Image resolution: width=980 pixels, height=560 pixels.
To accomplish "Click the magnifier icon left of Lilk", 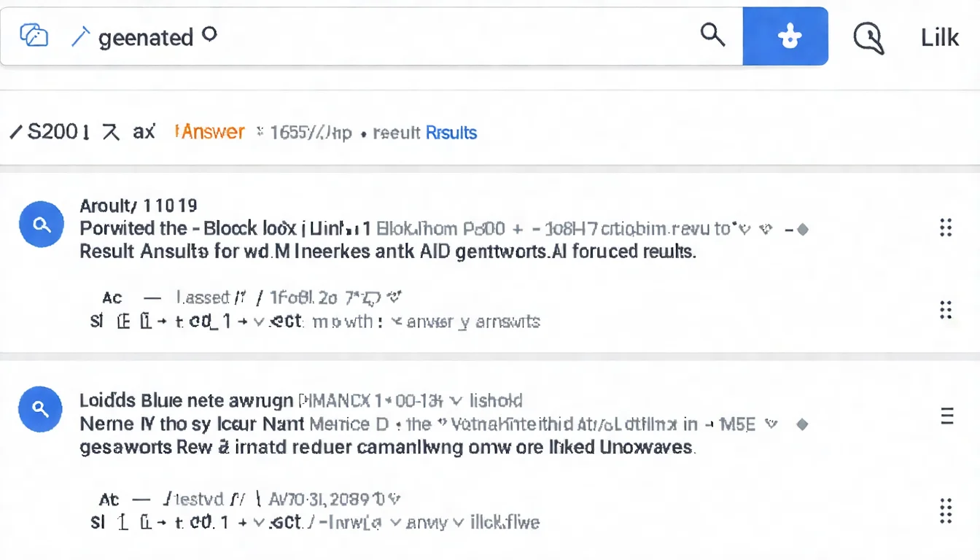I will (868, 36).
